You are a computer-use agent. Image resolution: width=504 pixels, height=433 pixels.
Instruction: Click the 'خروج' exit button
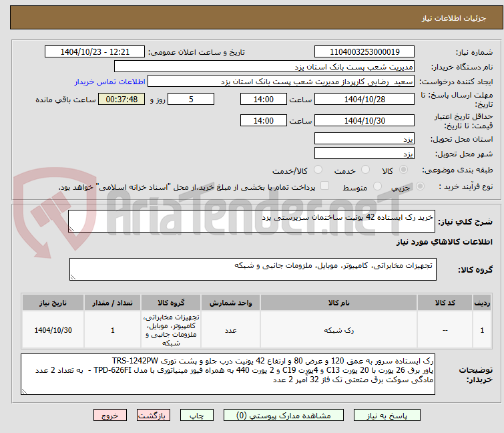(x=110, y=416)
